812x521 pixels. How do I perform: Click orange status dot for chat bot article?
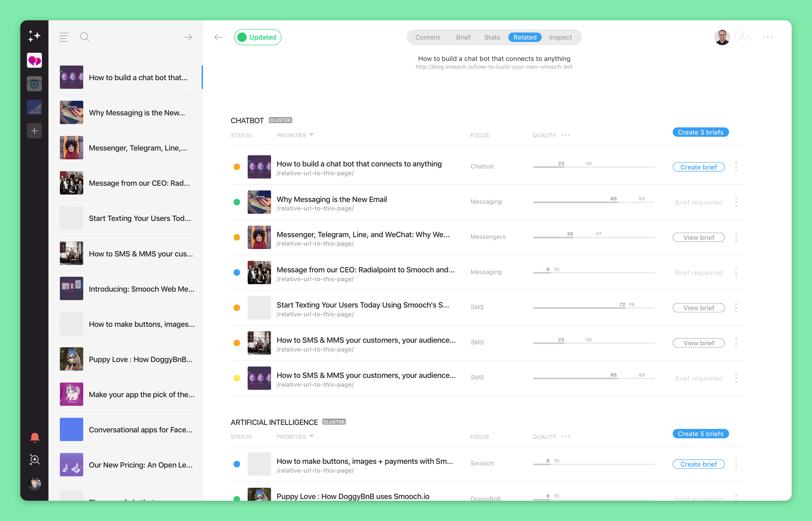click(237, 167)
